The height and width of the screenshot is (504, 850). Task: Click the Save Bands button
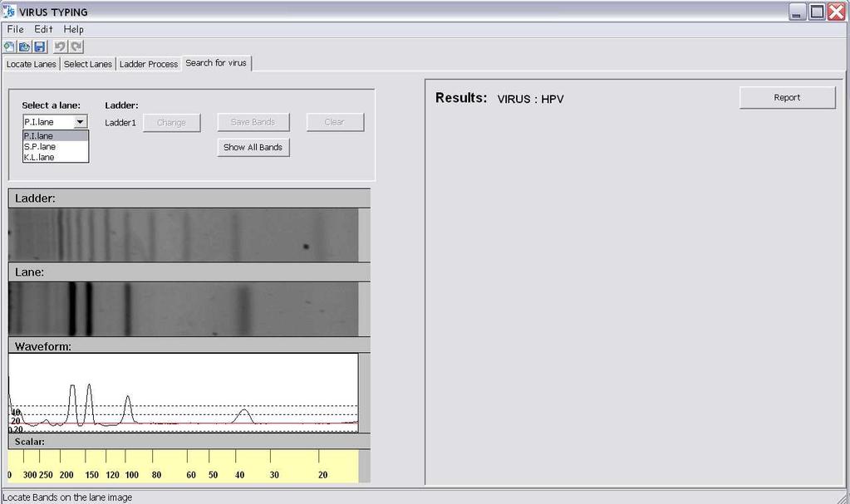coord(253,122)
